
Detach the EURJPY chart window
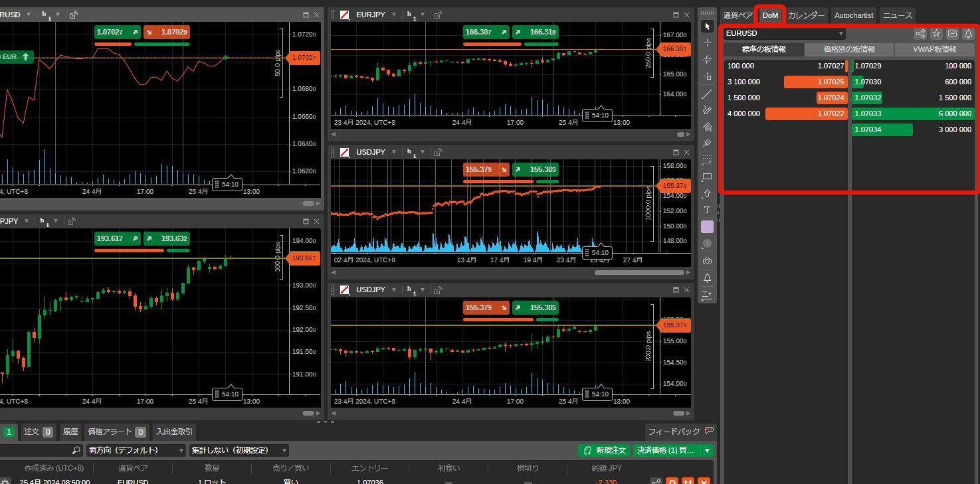click(439, 15)
